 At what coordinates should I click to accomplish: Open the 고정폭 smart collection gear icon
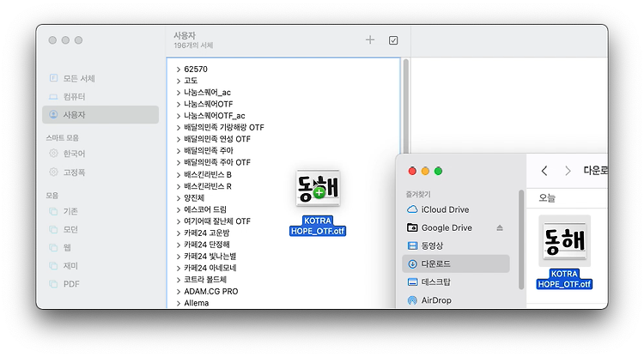(53, 172)
